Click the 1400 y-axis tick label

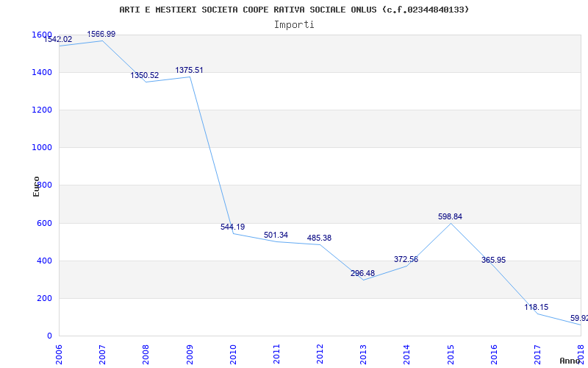point(42,72)
